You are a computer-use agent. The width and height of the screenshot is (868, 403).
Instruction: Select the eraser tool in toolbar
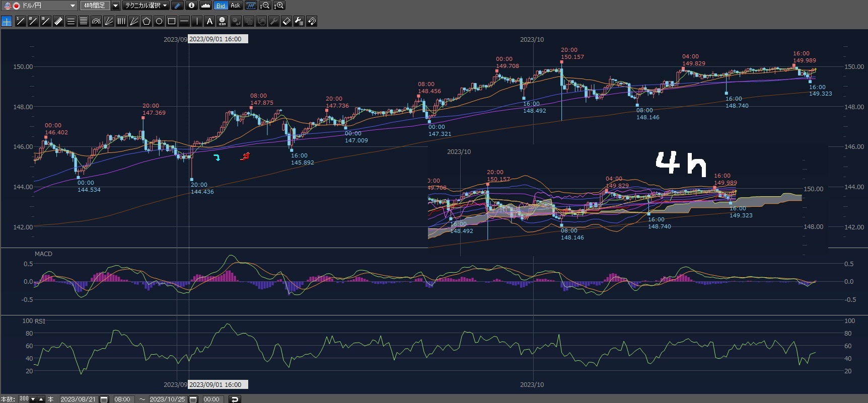pos(286,21)
